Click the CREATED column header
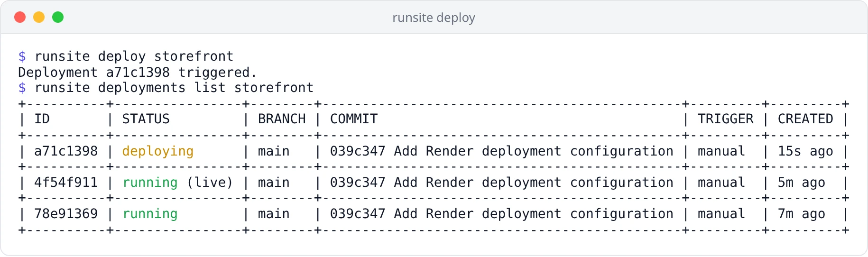 [x=805, y=119]
